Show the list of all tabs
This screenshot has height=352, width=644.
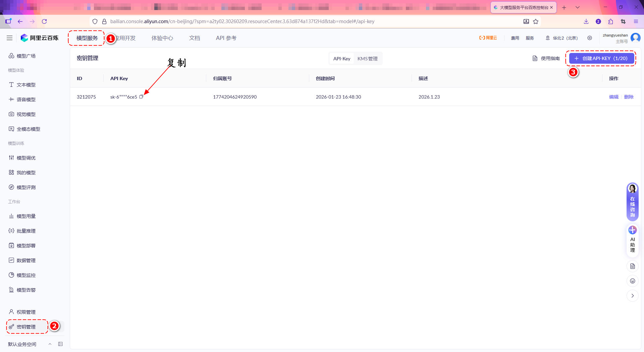click(x=578, y=7)
